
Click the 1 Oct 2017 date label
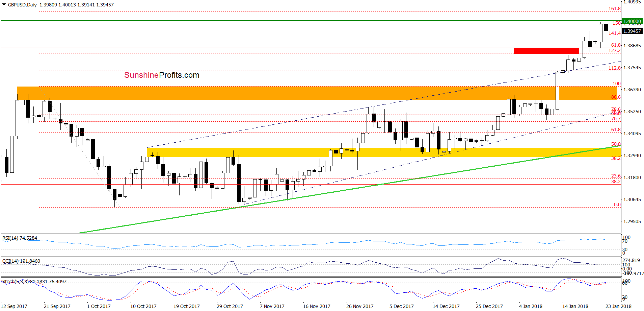coord(99,306)
